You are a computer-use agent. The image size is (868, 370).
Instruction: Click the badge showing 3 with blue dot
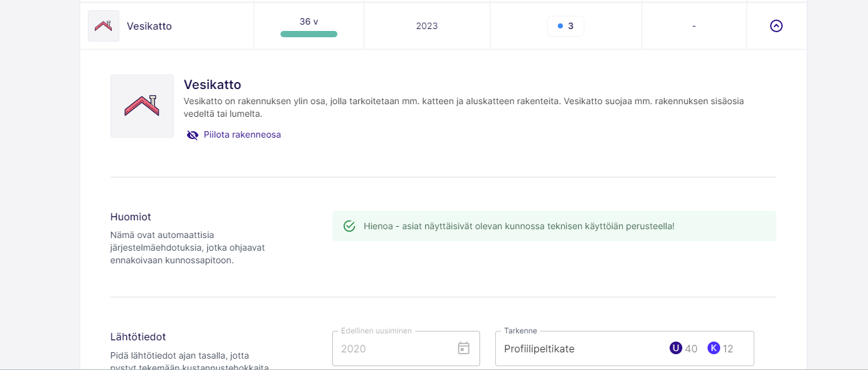[x=565, y=26]
